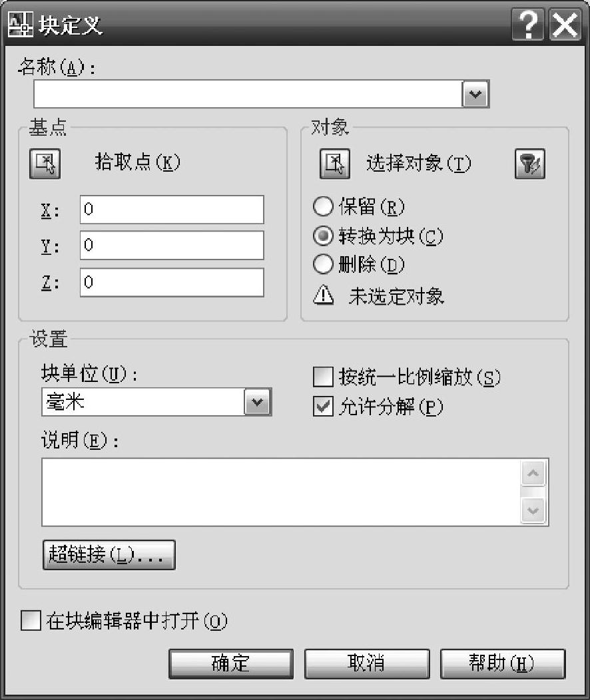
Task: Click the pick point (拾取点) icon button
Action: tap(45, 164)
